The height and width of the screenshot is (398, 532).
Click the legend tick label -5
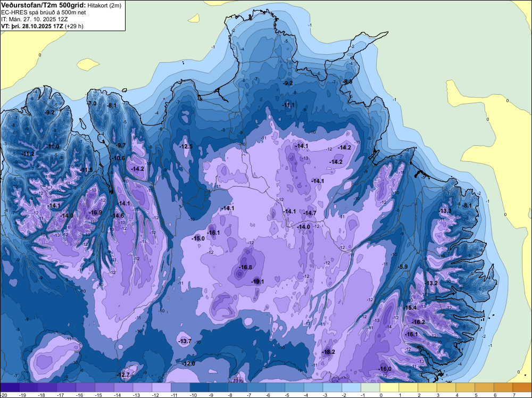(x=286, y=395)
